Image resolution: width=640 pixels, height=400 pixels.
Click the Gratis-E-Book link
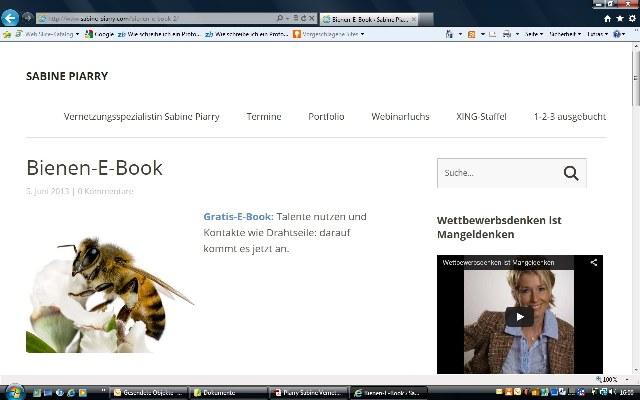pyautogui.click(x=238, y=217)
